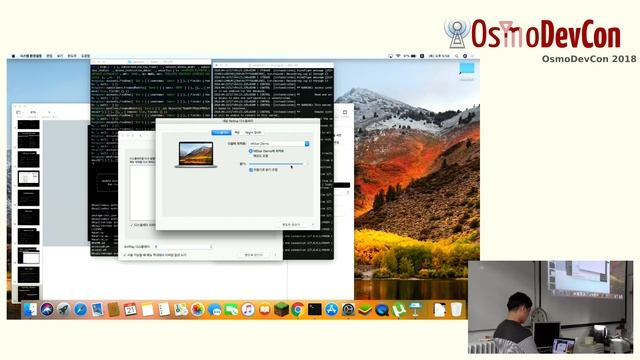Open the yellow Notes icon in dock
640x360 pixels.
coord(147,310)
